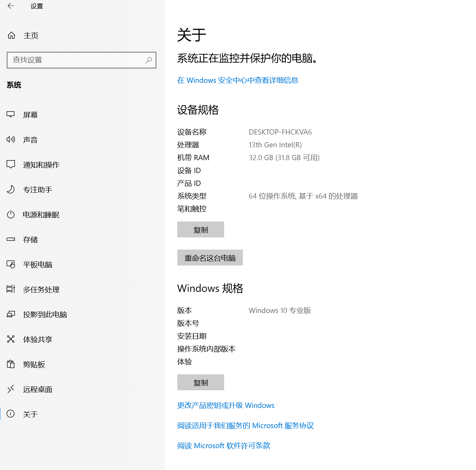The image size is (476, 470).
Task: Click the 64 位操作系统 system type value
Action: 303,196
